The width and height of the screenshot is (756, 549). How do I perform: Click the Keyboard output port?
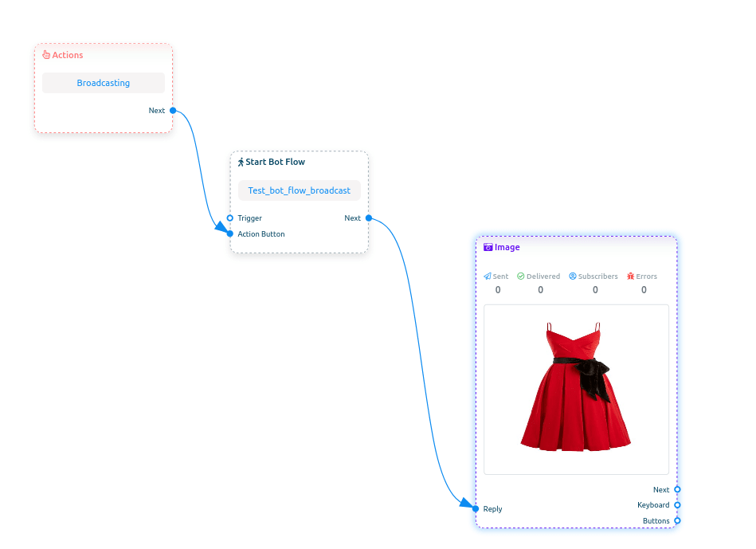point(676,504)
